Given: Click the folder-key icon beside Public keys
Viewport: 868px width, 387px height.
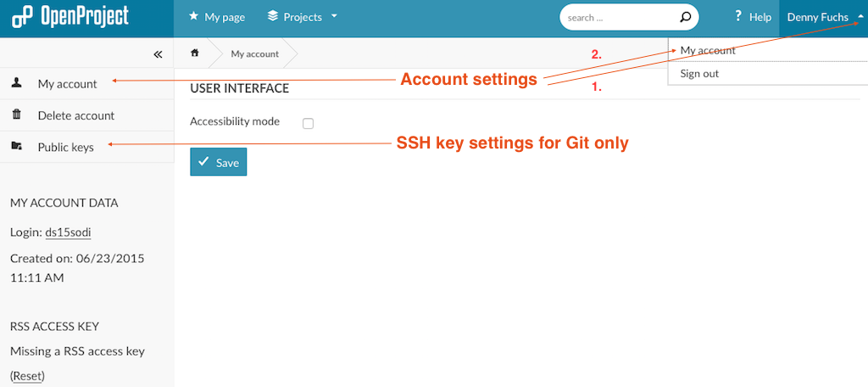Looking at the screenshot, I should 17,147.
